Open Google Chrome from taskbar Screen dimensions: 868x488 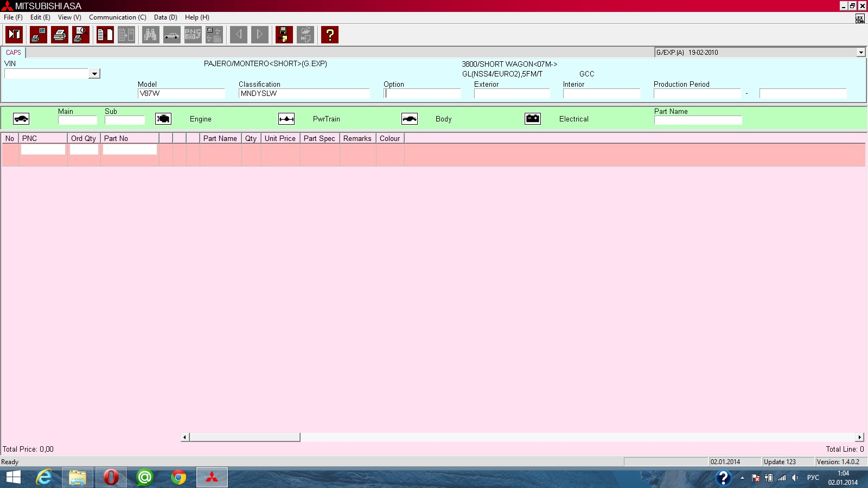178,477
